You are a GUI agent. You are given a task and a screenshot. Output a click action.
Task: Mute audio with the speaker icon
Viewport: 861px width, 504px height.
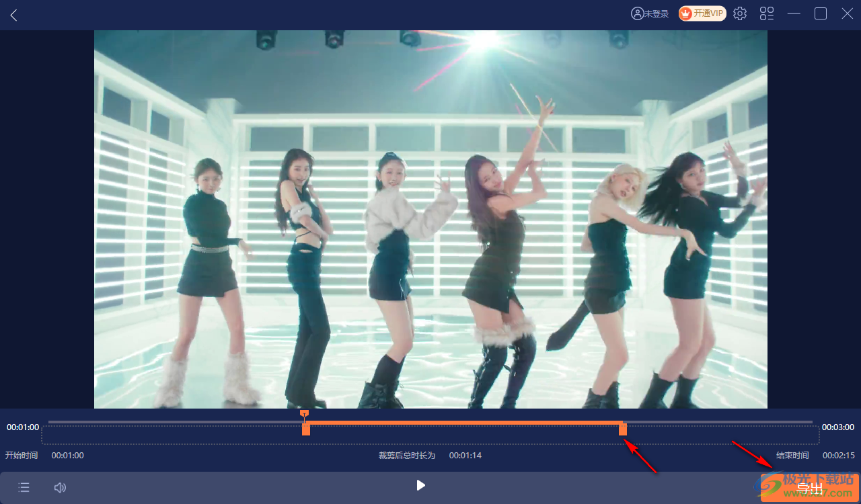60,487
